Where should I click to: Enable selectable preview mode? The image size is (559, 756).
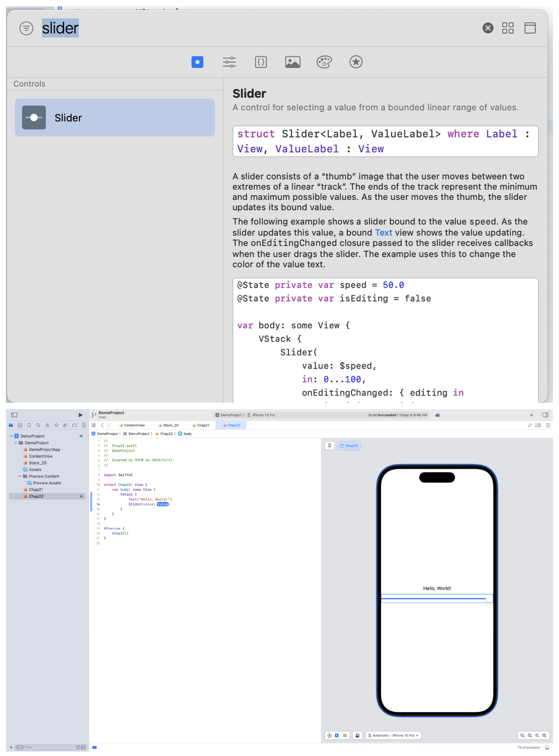tap(337, 736)
